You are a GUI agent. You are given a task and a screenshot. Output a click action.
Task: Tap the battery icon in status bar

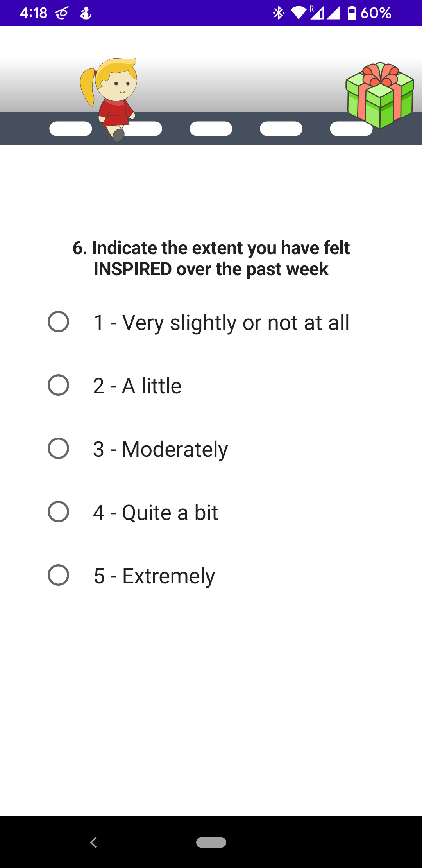pos(352,13)
